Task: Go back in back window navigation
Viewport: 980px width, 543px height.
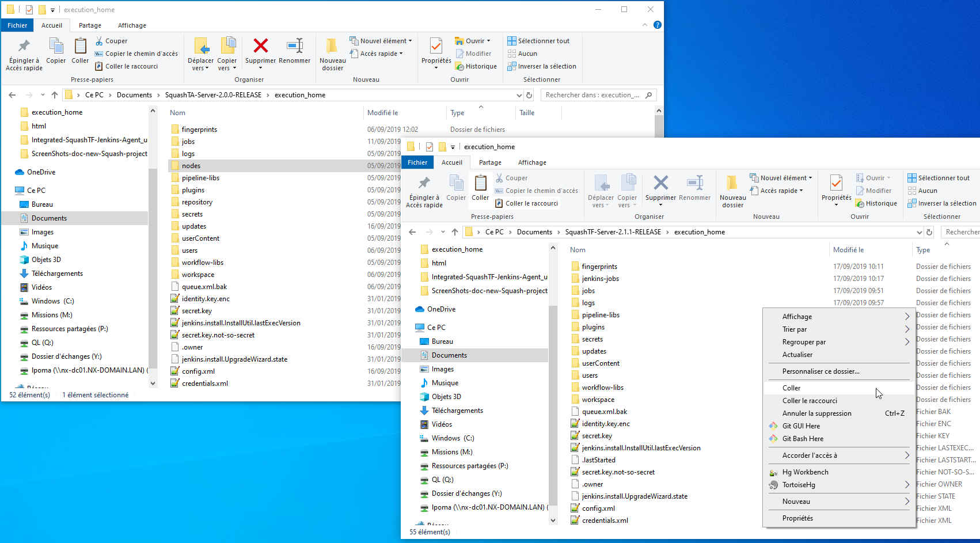Action: click(12, 95)
